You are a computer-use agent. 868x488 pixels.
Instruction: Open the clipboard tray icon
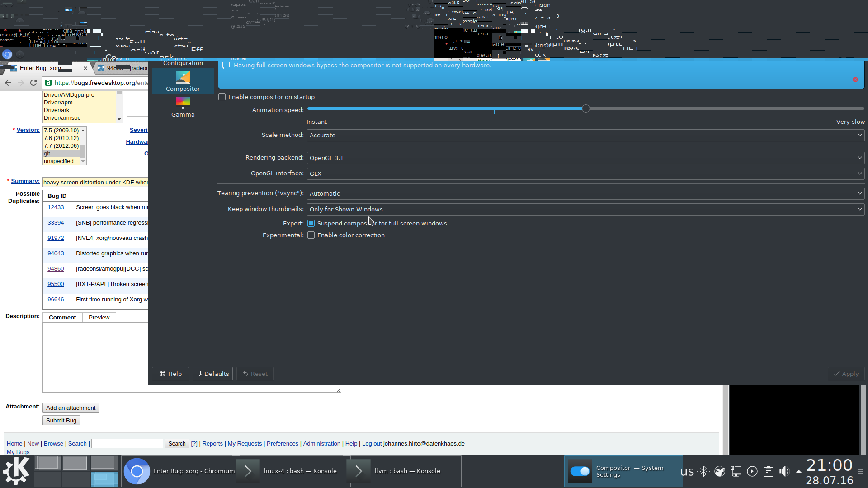(768, 471)
